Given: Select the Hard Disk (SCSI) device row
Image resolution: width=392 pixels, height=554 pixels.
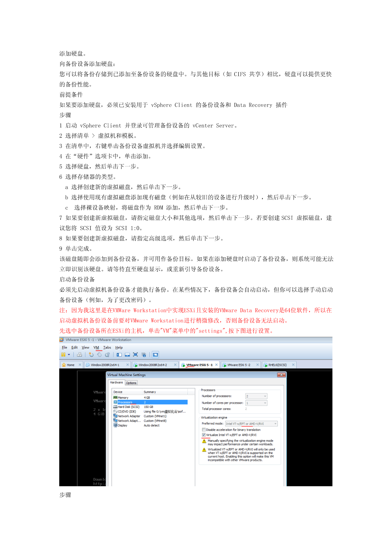Looking at the screenshot, I should click(150, 407).
